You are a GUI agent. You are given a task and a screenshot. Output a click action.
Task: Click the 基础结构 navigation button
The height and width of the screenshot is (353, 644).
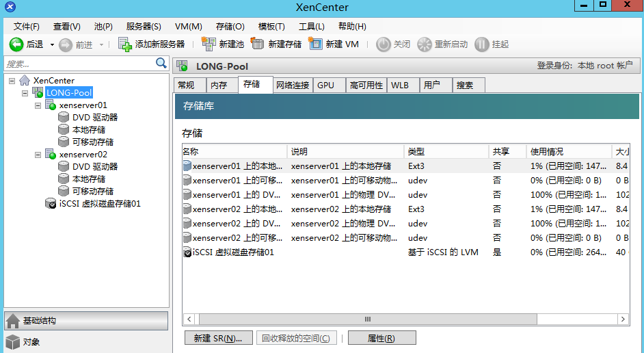(86, 321)
